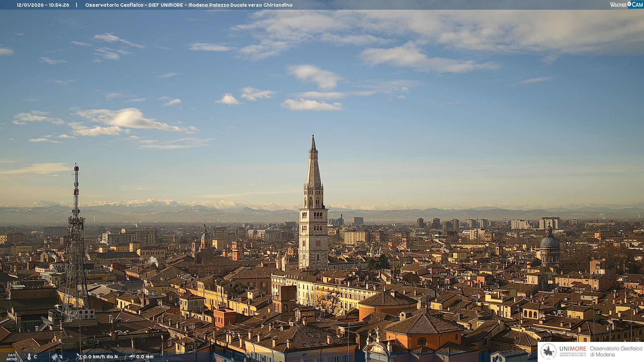Click the temperature C unit label
This screenshot has width=644, height=362.
tap(35, 357)
